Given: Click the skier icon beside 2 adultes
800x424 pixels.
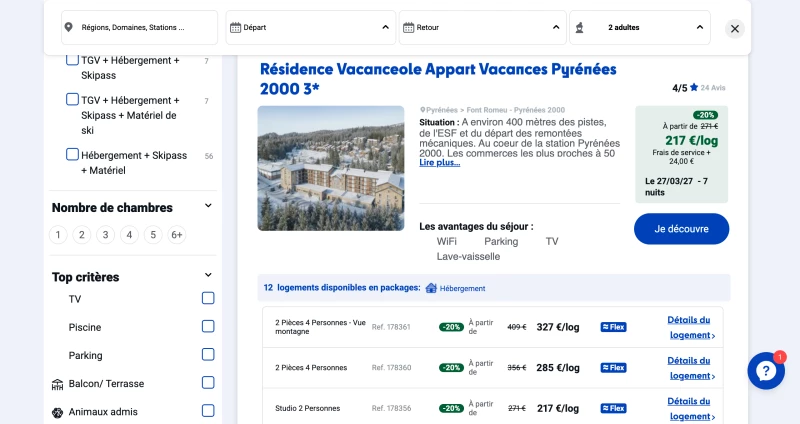Looking at the screenshot, I should [x=580, y=28].
